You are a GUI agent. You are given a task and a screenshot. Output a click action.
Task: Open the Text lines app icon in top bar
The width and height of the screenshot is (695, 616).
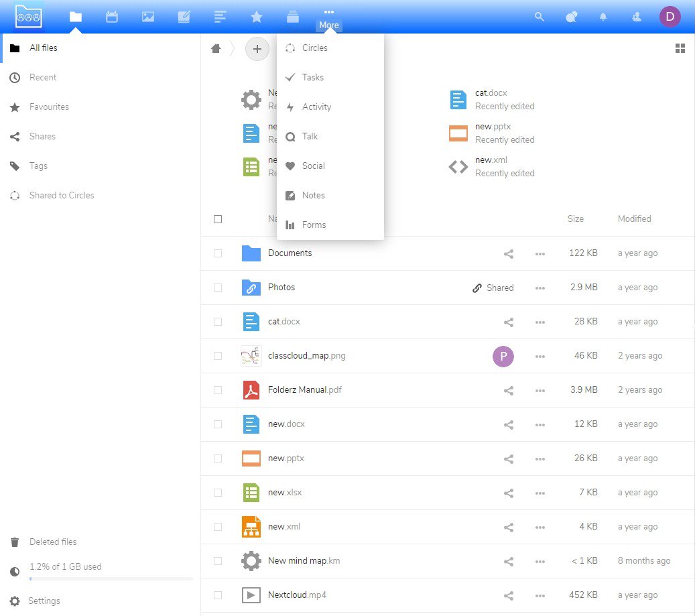[220, 17]
